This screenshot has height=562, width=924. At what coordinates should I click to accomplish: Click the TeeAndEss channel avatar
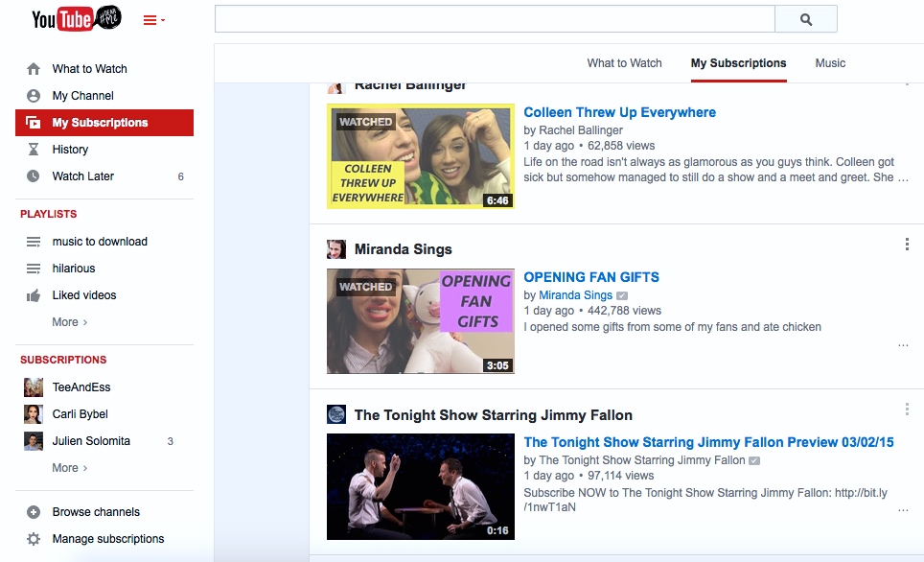pos(33,387)
